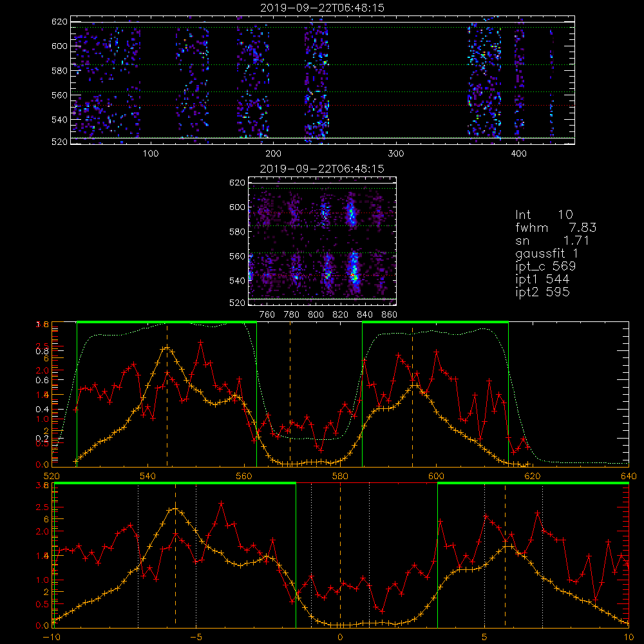Click x-axis label 800 on middle plot
Screen dimensions: 644x644
click(316, 315)
